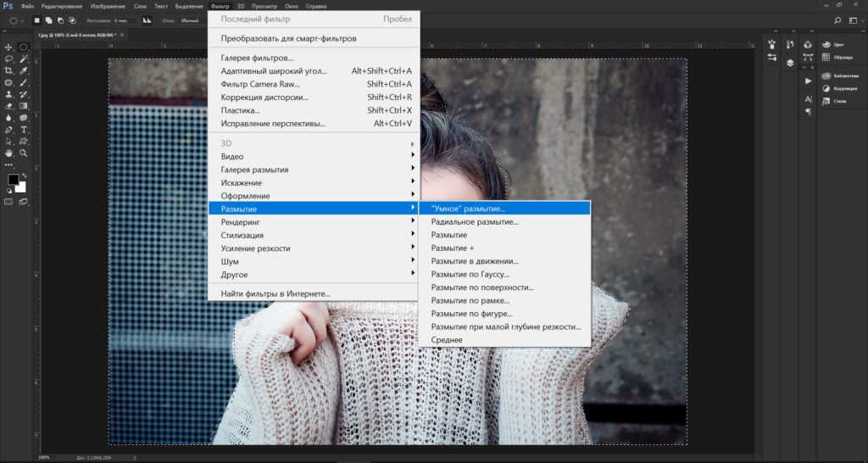Expand the Усиление резкости submenu
This screenshot has height=463, width=868.
pos(314,248)
